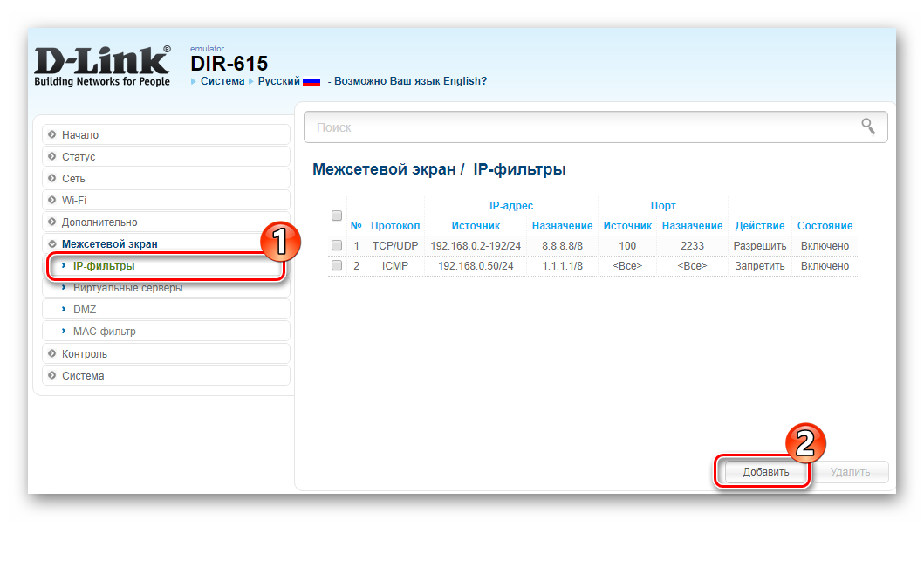The height and width of the screenshot is (568, 924).
Task: Click the magnifier search icon
Action: click(868, 127)
